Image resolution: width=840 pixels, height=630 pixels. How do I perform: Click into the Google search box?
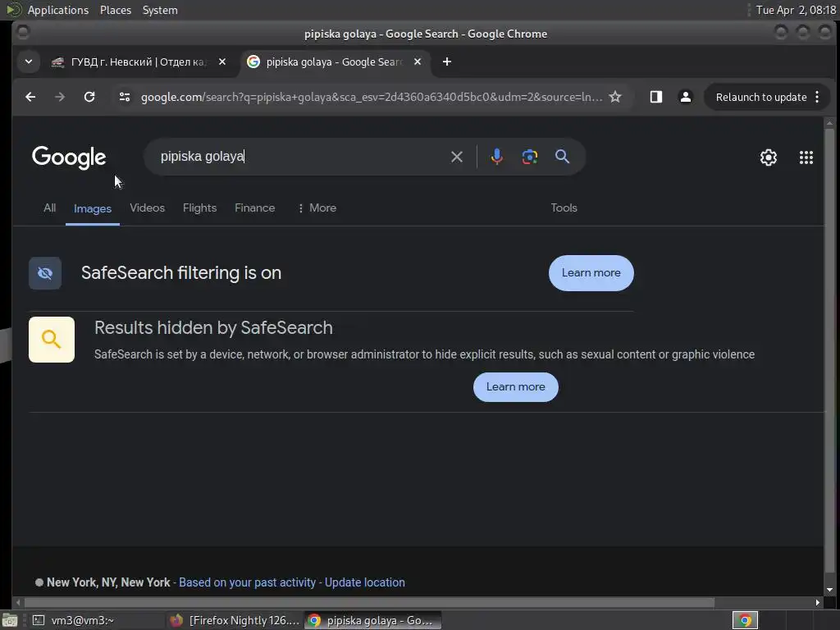300,157
